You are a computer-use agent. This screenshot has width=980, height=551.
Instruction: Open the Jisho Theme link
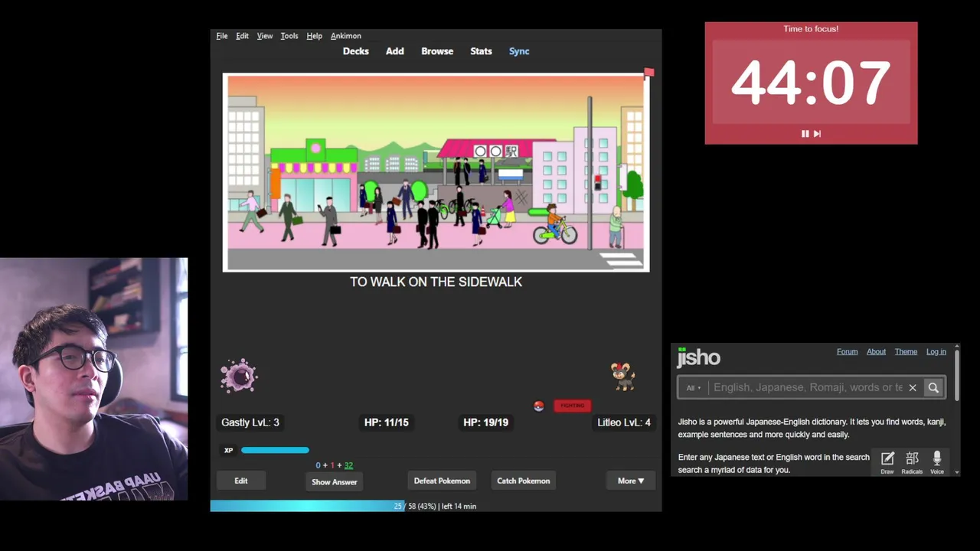click(906, 352)
